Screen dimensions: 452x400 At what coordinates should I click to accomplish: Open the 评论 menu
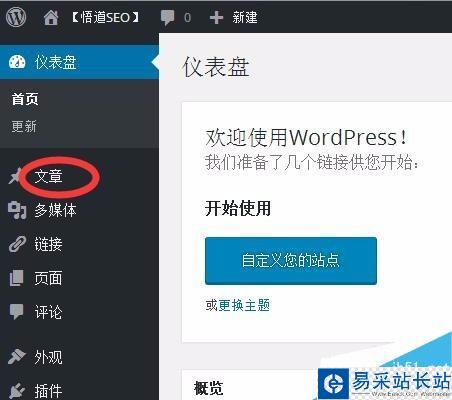point(49,312)
